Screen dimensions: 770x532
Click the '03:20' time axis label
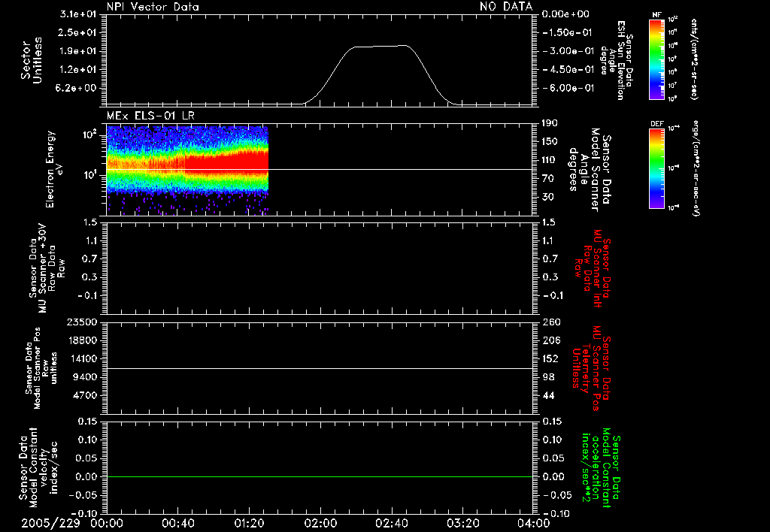462,523
